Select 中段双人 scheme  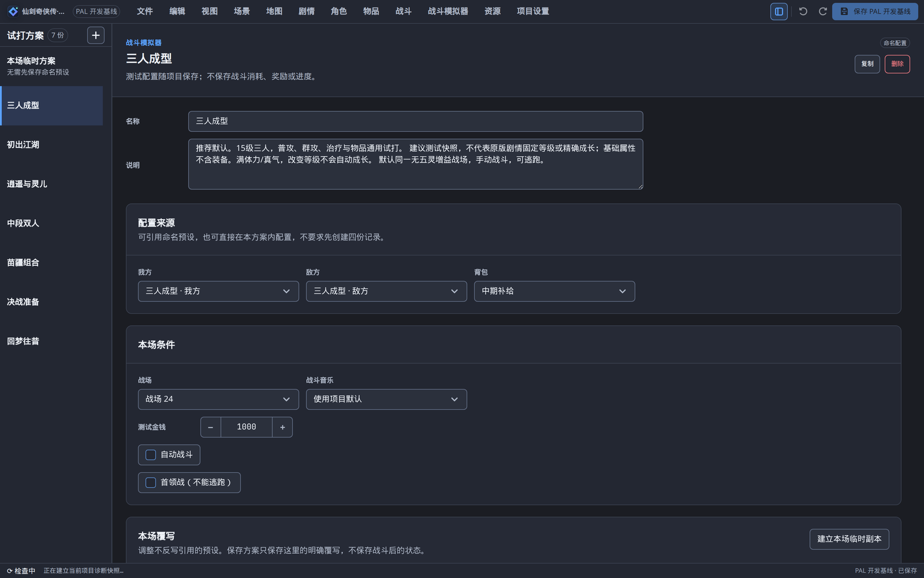(x=52, y=224)
